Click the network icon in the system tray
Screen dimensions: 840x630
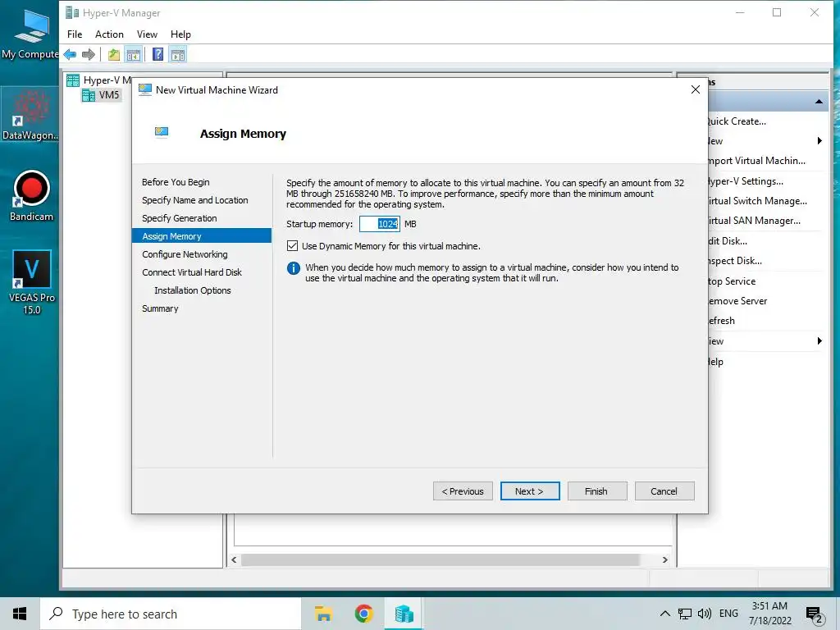(x=684, y=614)
